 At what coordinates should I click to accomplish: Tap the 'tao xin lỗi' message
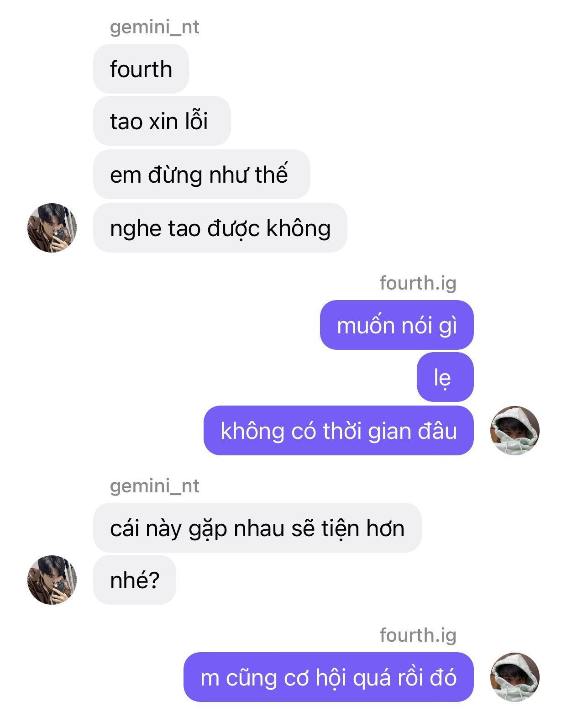(x=162, y=121)
